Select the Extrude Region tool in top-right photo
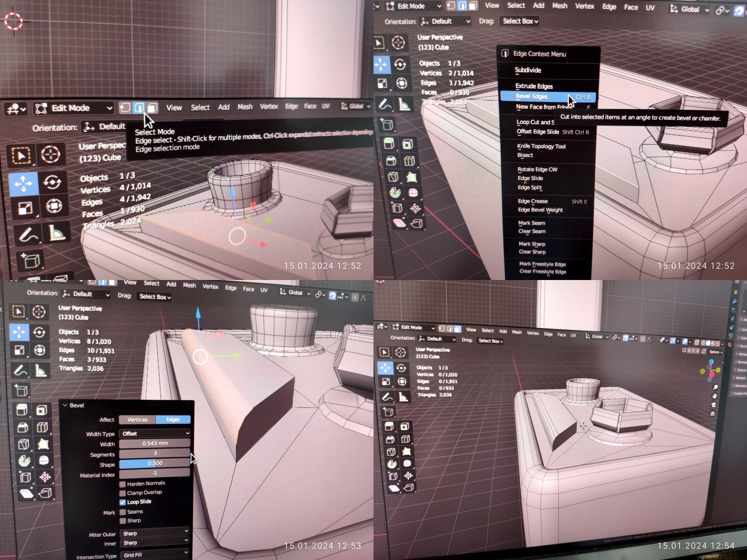The width and height of the screenshot is (747, 560). tap(388, 143)
